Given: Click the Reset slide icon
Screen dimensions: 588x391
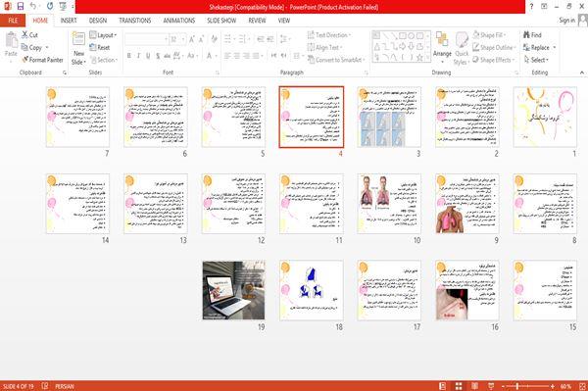Looking at the screenshot, I should (93, 47).
